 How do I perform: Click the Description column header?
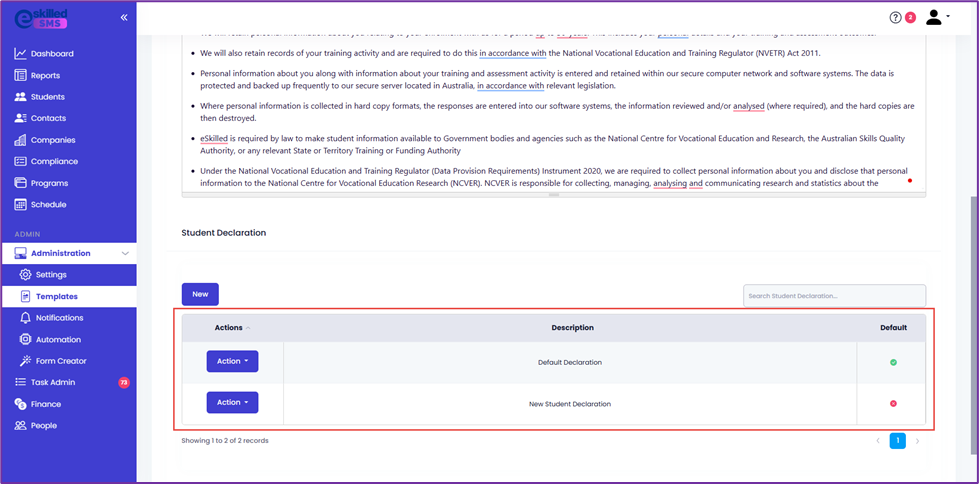[573, 327]
